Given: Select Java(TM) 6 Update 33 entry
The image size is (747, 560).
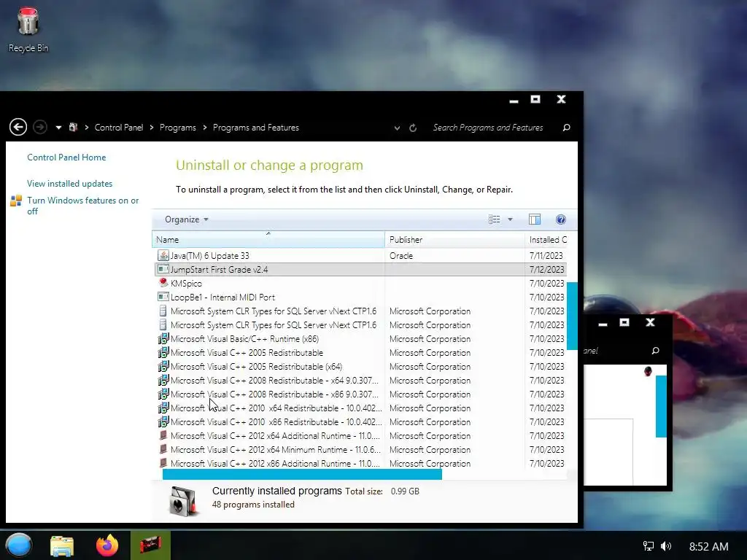Looking at the screenshot, I should click(209, 256).
